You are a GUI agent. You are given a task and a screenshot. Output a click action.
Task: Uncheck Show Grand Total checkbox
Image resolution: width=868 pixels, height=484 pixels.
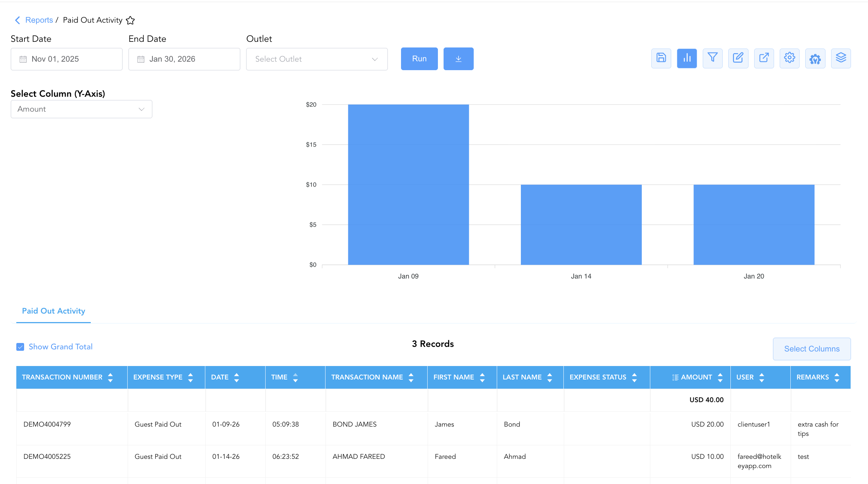[x=20, y=347]
